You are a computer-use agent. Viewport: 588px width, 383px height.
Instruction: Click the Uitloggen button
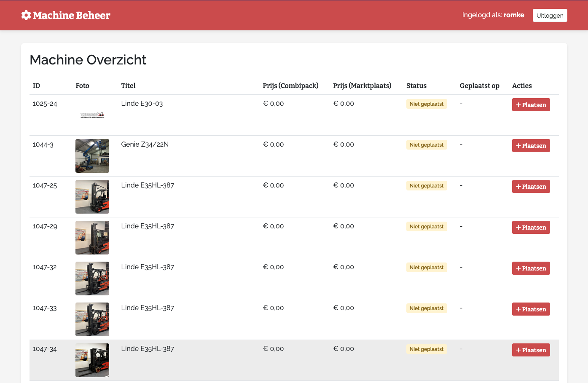pyautogui.click(x=550, y=16)
